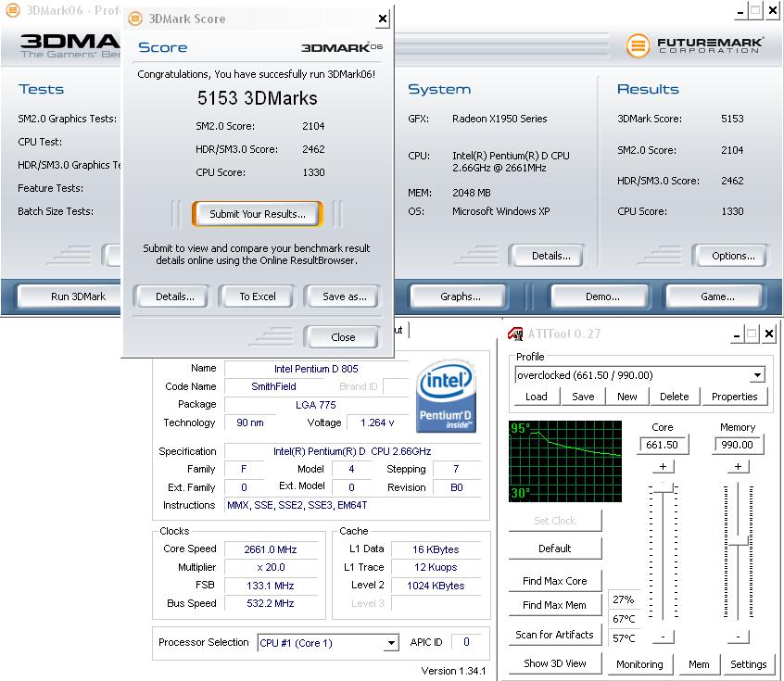Screen dimensions: 784x681
Task: Launch the Game button
Action: click(x=717, y=296)
